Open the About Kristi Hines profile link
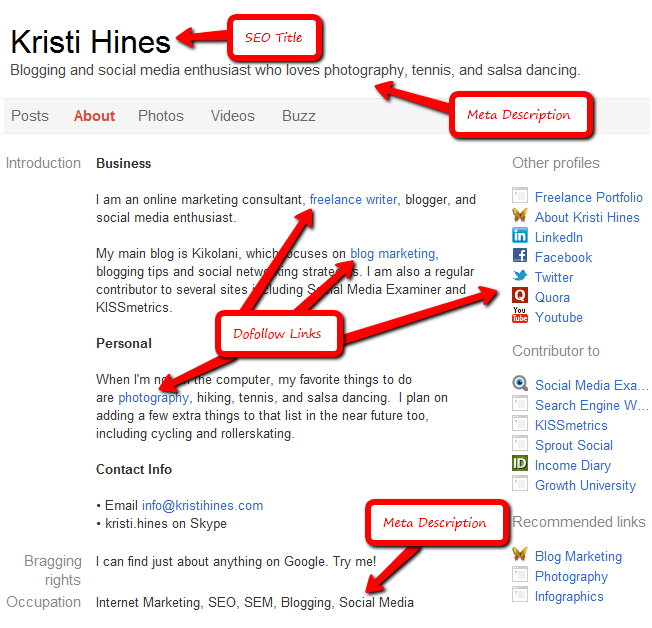This screenshot has width=652, height=628. point(587,217)
